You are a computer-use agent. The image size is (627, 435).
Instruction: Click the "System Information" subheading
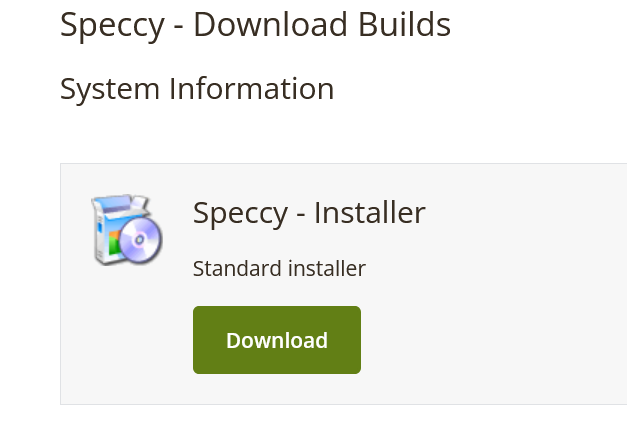(197, 89)
